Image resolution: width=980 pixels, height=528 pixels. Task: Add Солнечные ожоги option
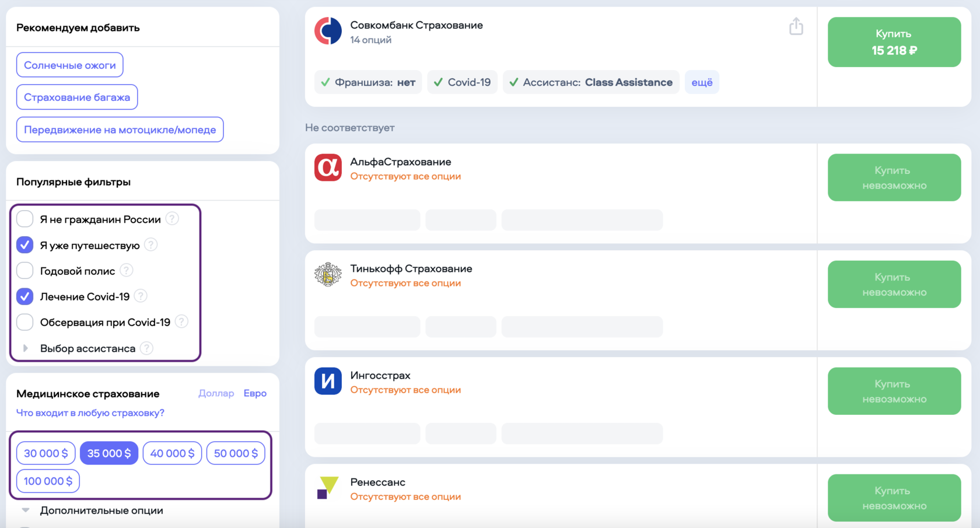(x=69, y=65)
